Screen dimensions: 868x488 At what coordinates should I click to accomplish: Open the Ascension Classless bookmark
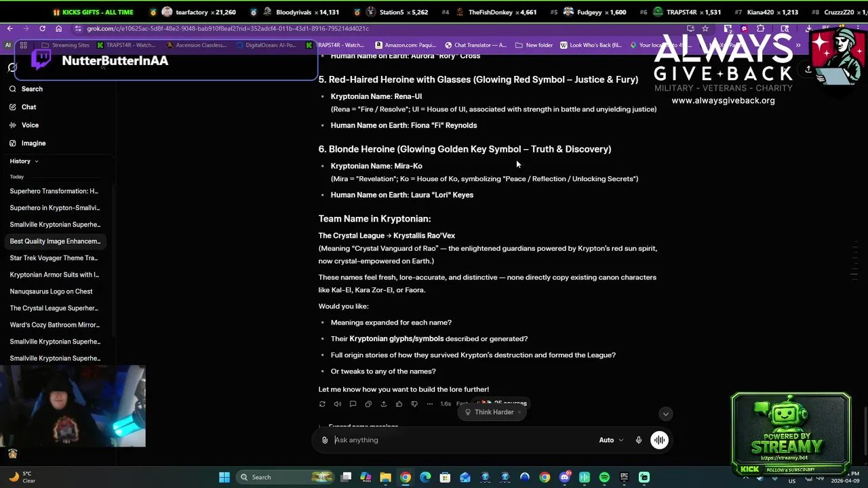click(x=195, y=45)
